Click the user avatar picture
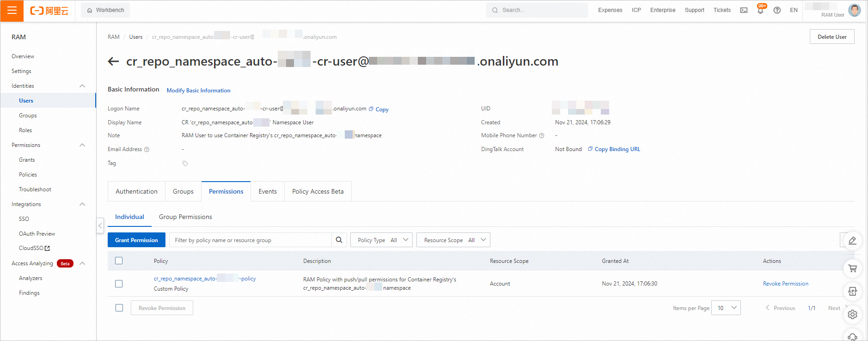Viewport: 868px width, 341px height. [x=855, y=10]
